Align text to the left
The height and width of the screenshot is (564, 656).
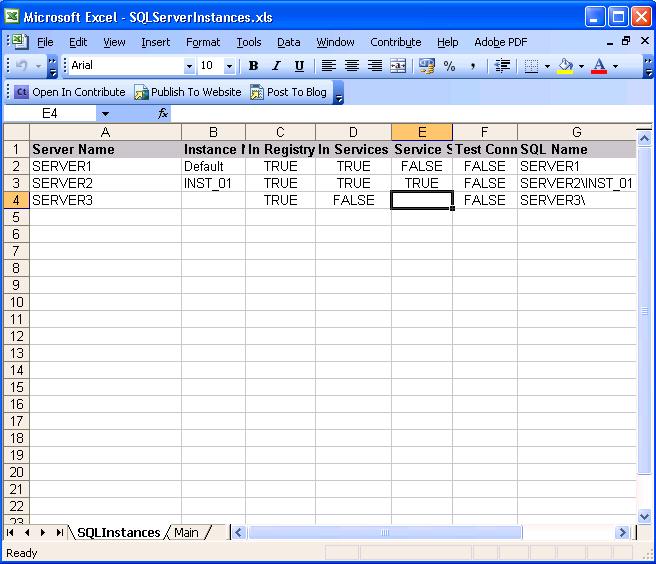[328, 66]
